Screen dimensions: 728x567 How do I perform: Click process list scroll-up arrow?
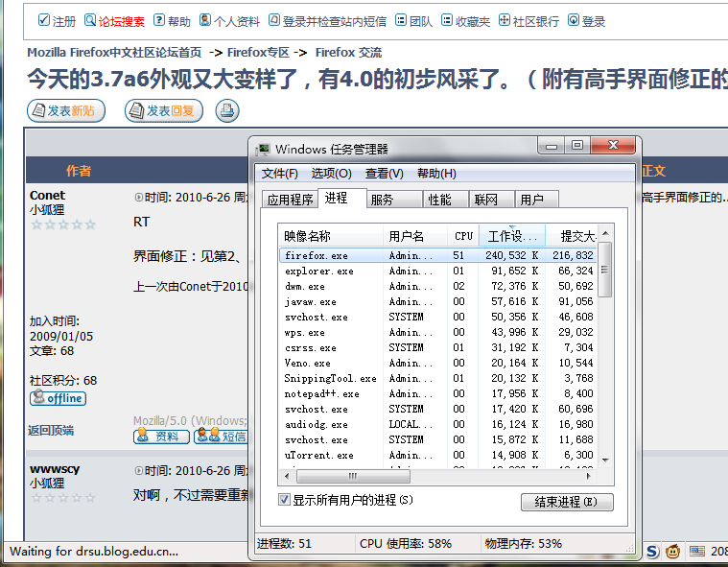(605, 233)
